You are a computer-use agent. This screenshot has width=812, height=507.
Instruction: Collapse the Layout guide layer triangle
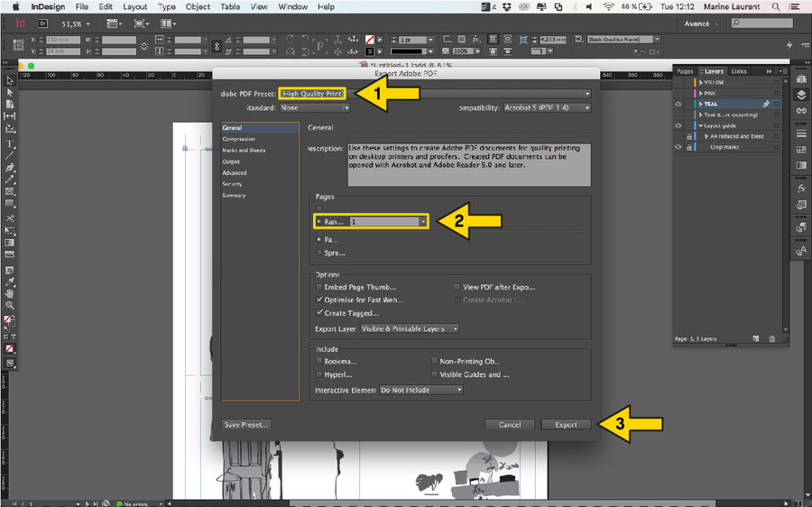701,125
